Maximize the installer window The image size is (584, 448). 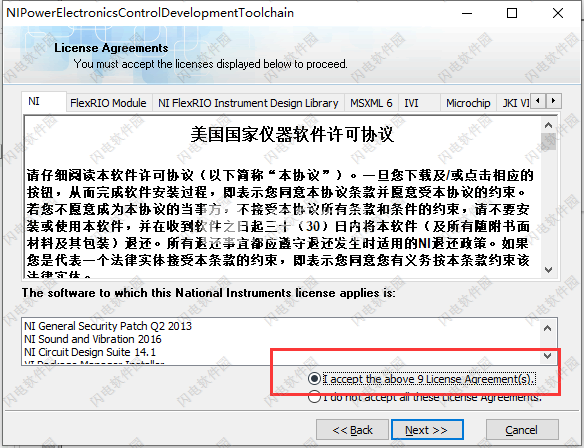[x=512, y=13]
